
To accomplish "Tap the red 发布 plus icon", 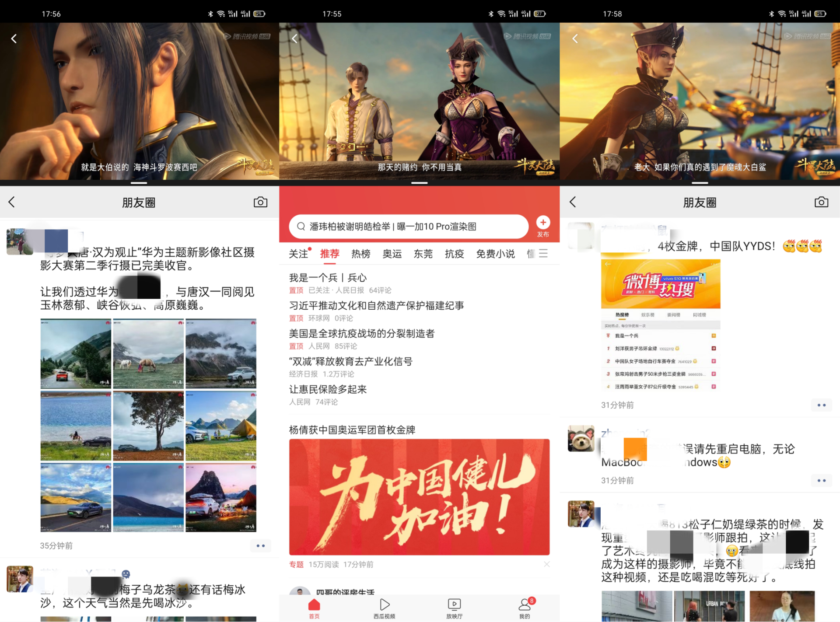I will [x=542, y=223].
